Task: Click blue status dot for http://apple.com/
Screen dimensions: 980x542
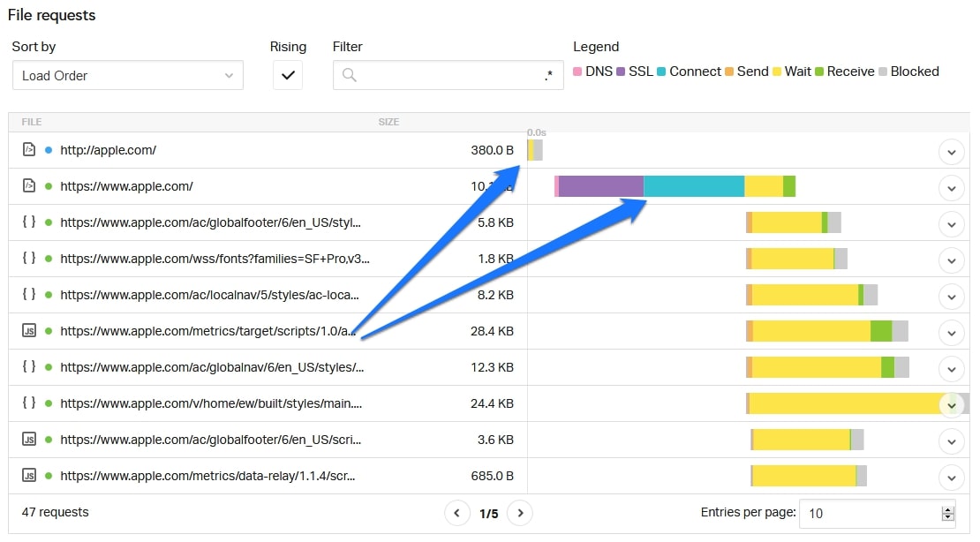Action: pos(49,150)
